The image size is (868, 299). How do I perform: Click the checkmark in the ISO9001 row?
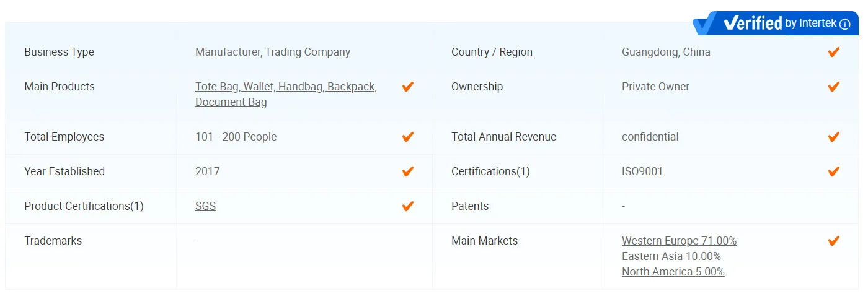coord(834,171)
